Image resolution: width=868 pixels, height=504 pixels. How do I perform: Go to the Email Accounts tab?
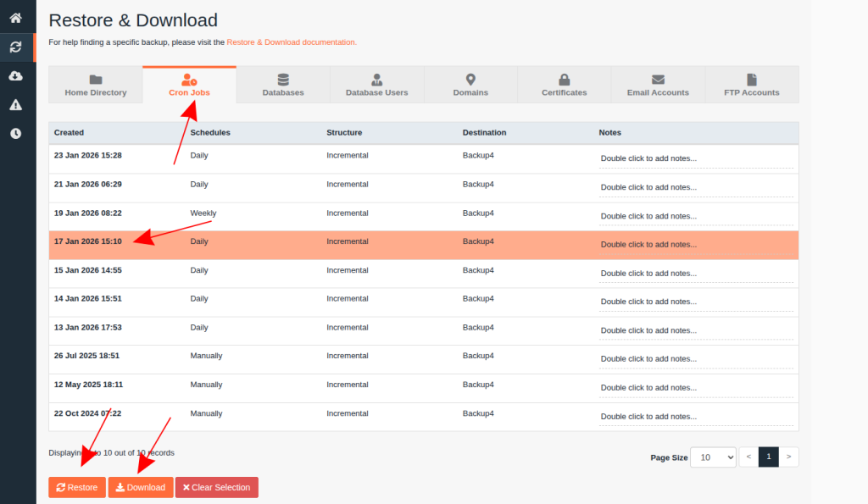tap(658, 85)
